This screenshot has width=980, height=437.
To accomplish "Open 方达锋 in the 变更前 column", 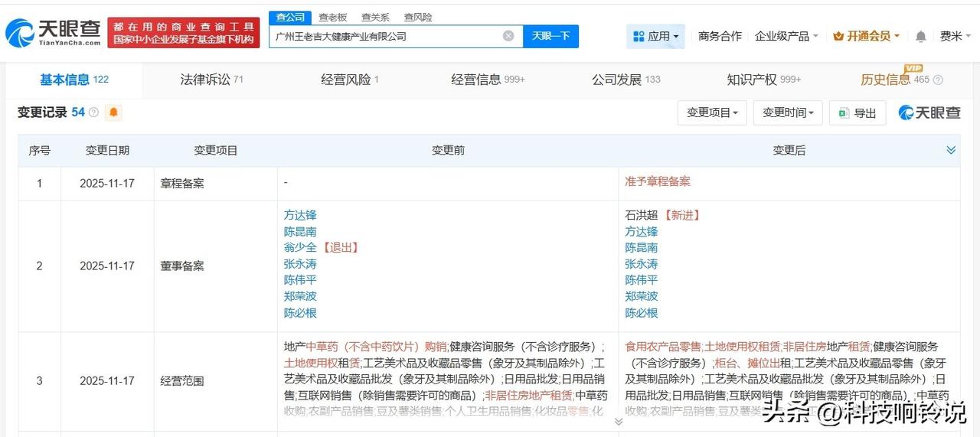I will tap(300, 215).
